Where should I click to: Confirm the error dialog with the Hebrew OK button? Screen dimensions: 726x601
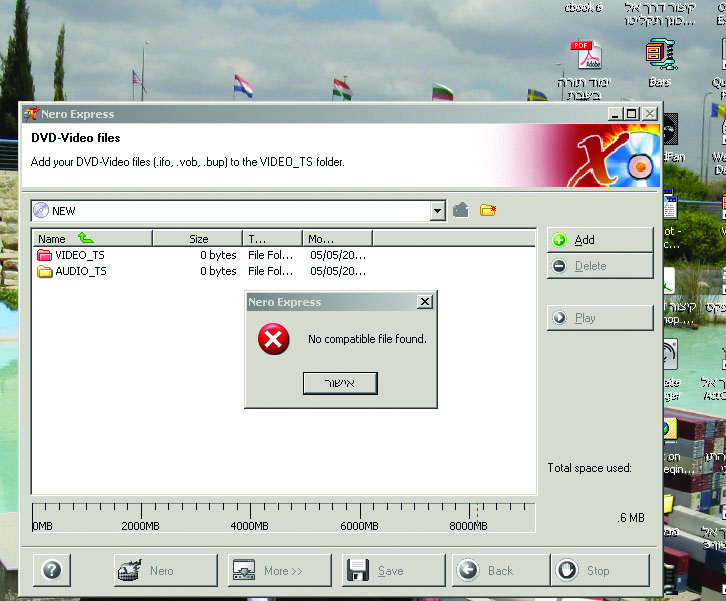(340, 383)
